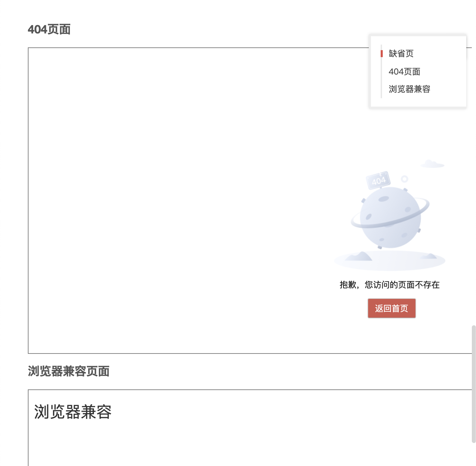Click the elliptical ground shadow under planet

[x=390, y=261]
